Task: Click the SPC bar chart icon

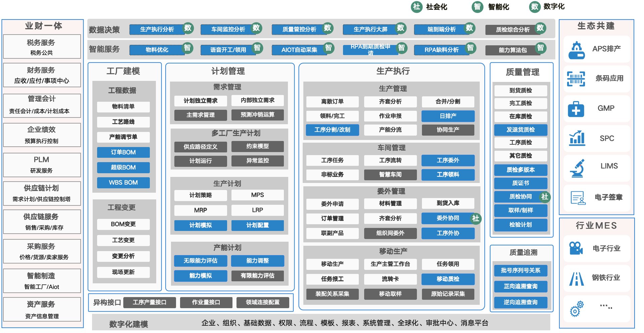Action: (x=577, y=138)
